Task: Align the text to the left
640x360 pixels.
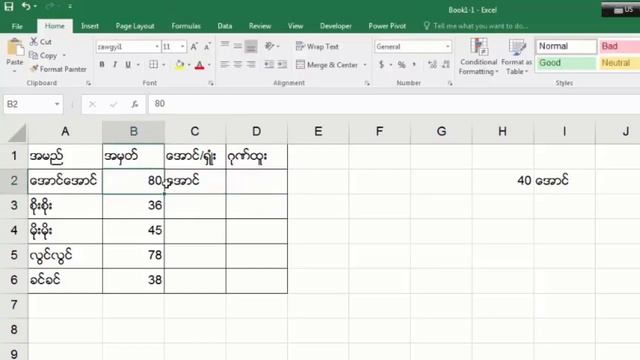Action: click(x=224, y=64)
